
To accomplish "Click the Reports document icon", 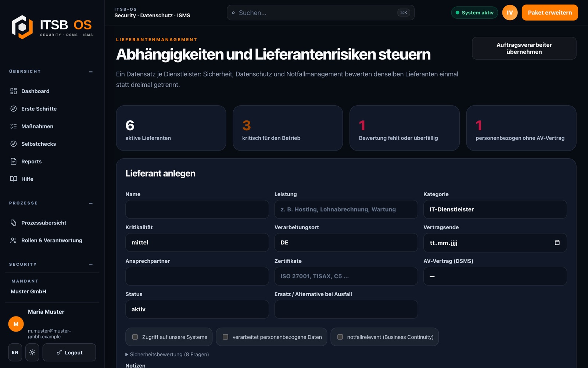I will coord(14,161).
